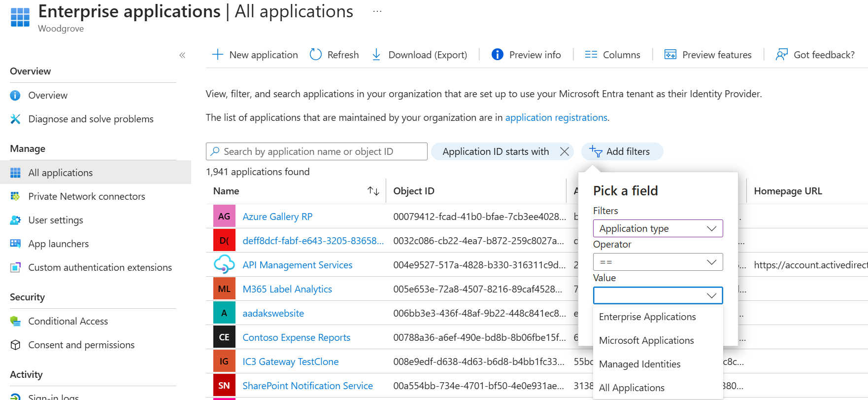The width and height of the screenshot is (868, 400).
Task: Toggle the empty Value dropdown
Action: point(658,295)
